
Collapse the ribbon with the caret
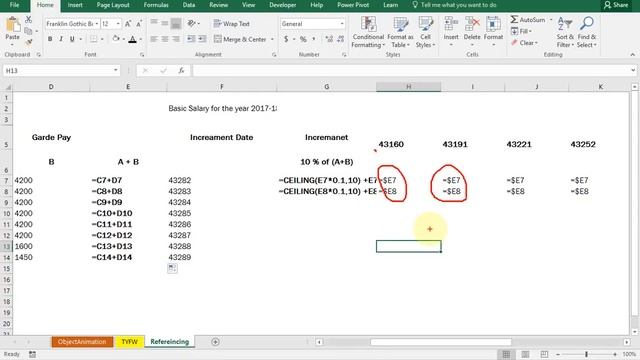pos(633,55)
